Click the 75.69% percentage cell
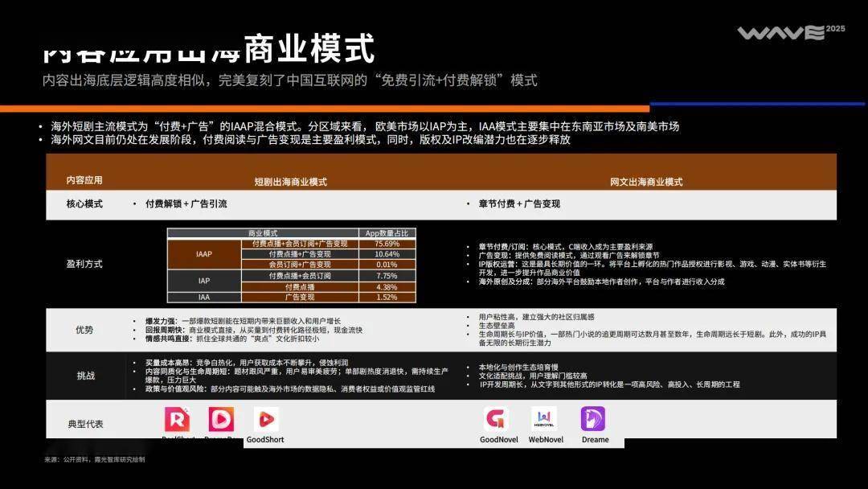868x489 pixels. click(387, 244)
